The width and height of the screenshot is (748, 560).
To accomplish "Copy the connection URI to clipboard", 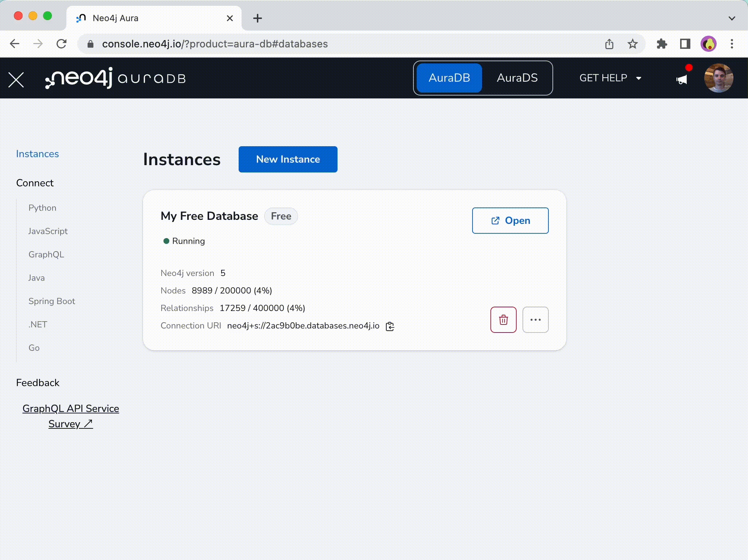I will click(390, 326).
